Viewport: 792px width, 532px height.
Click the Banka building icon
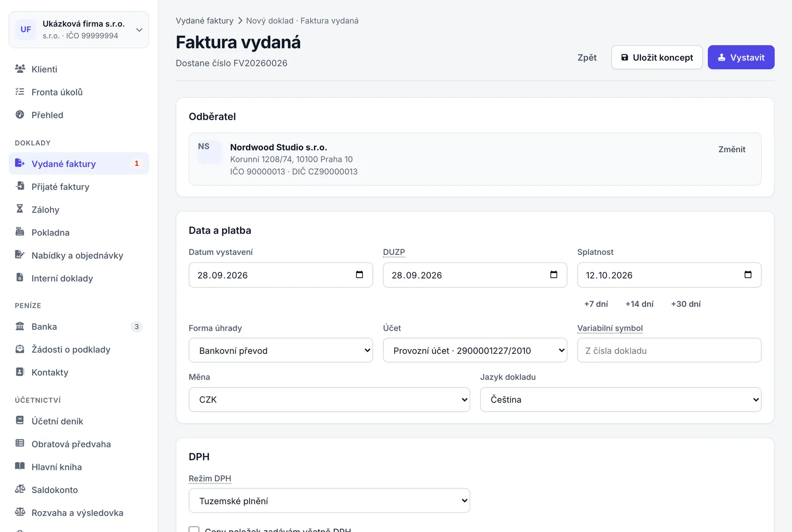click(20, 326)
